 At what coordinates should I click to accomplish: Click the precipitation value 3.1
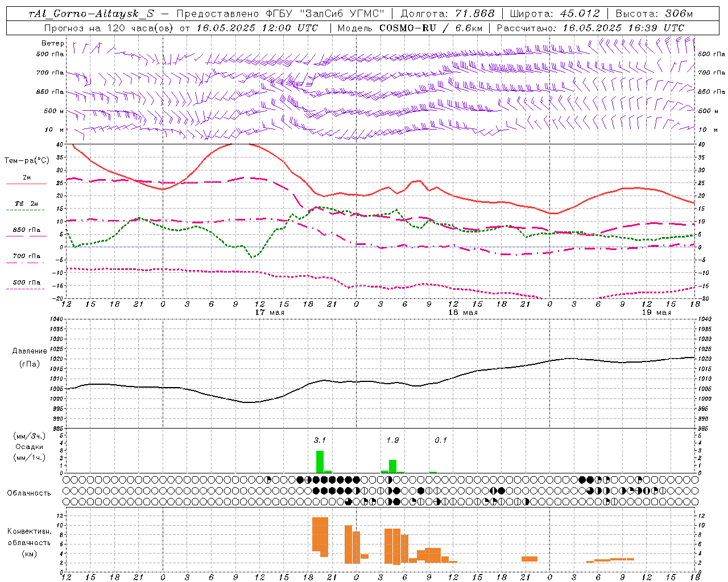(x=320, y=440)
